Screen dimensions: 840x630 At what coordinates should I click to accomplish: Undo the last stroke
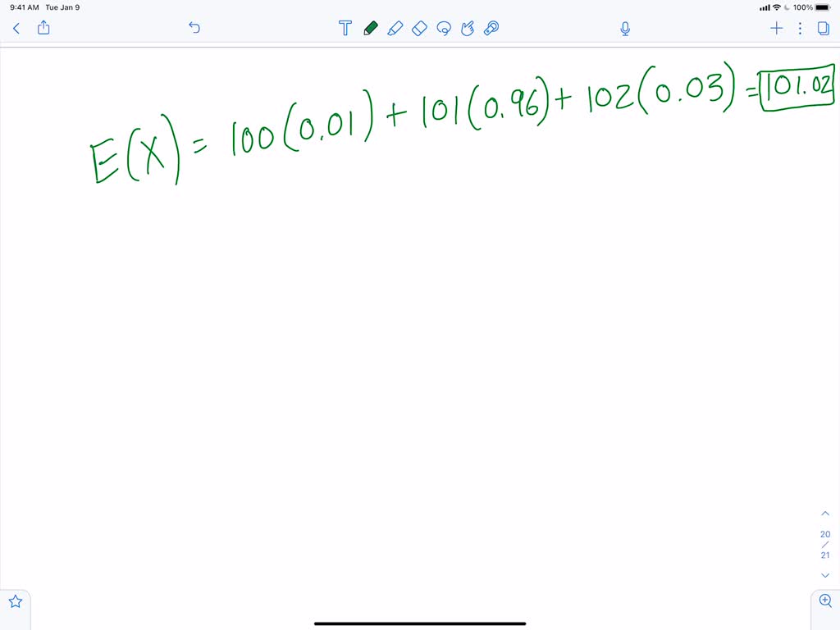pos(194,27)
